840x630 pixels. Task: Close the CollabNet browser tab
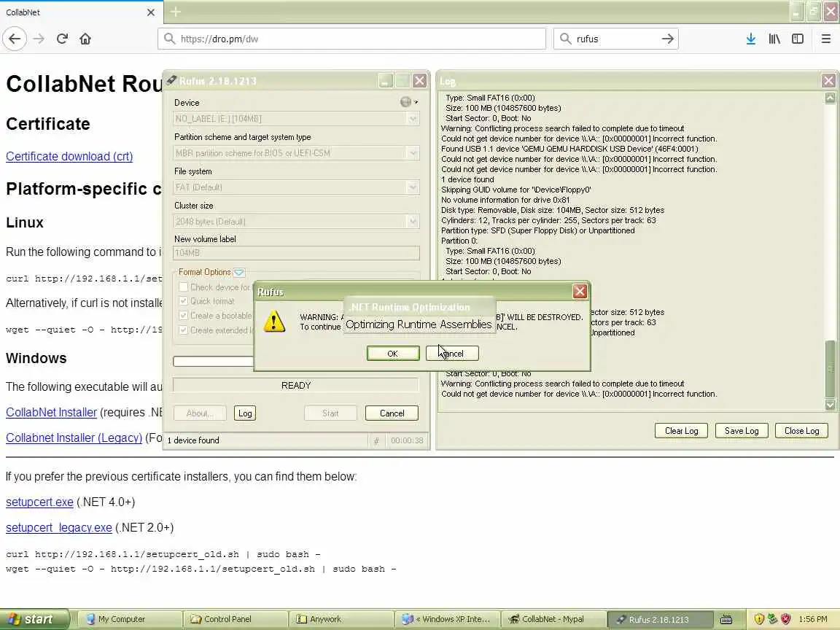click(x=150, y=12)
